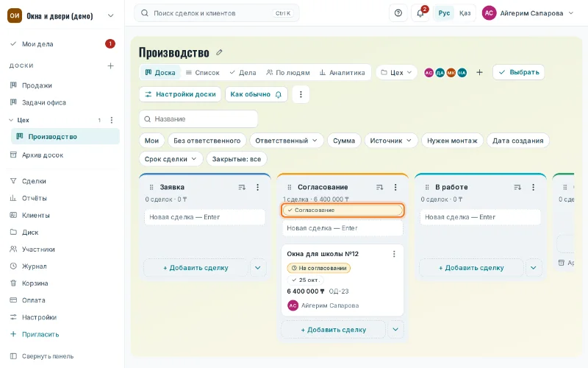Open notifications bell with badge
The width and height of the screenshot is (588, 368).
click(x=420, y=13)
